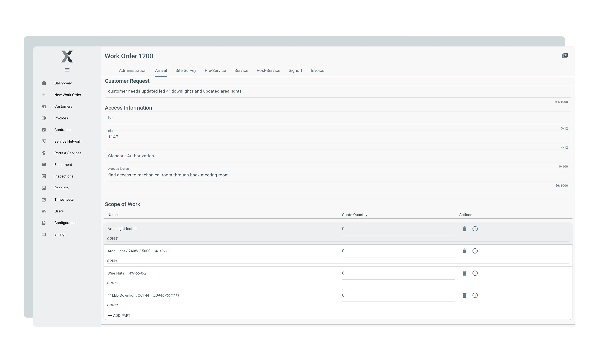The height and width of the screenshot is (364, 600).
Task: Switch to the Administration tab
Action: point(132,71)
